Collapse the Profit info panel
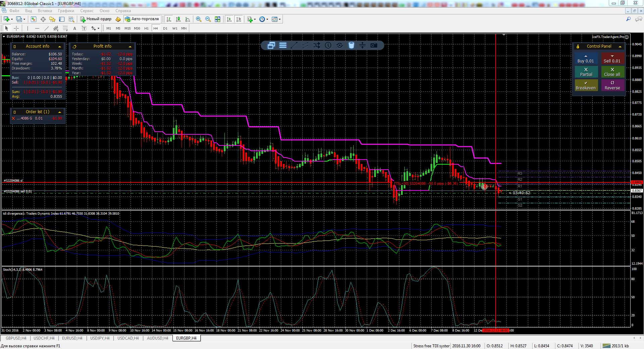The height and width of the screenshot is (349, 644). coord(130,46)
